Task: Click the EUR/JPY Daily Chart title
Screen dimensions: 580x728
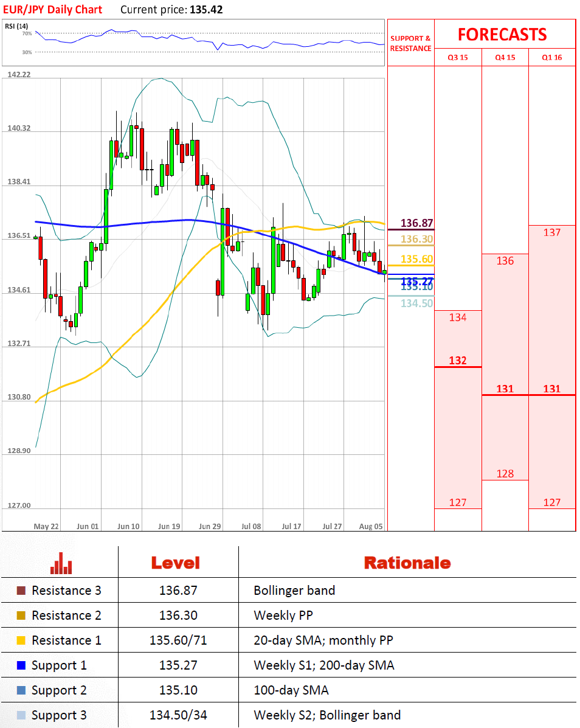Action: point(51,10)
